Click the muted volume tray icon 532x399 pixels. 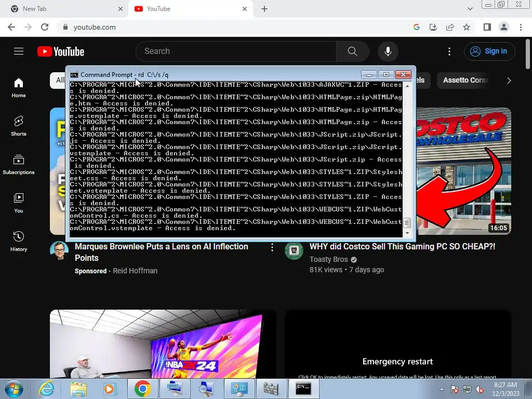[x=480, y=389]
